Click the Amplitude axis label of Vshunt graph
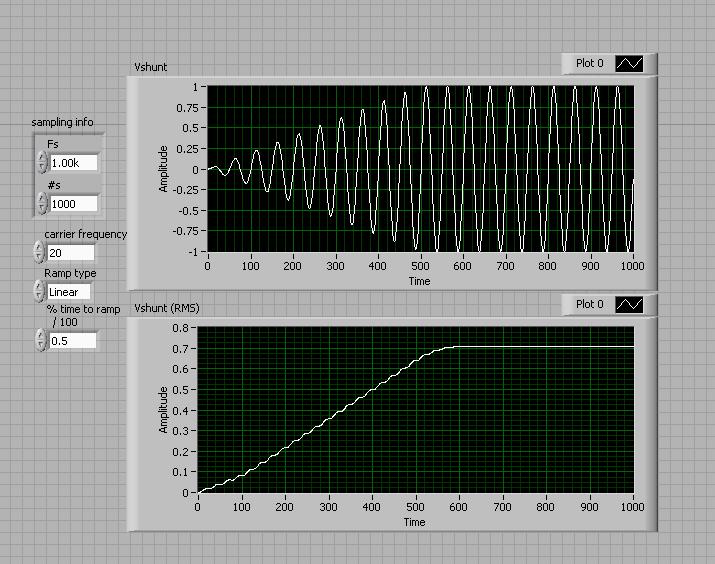Image resolution: width=715 pixels, height=564 pixels. pyautogui.click(x=163, y=169)
